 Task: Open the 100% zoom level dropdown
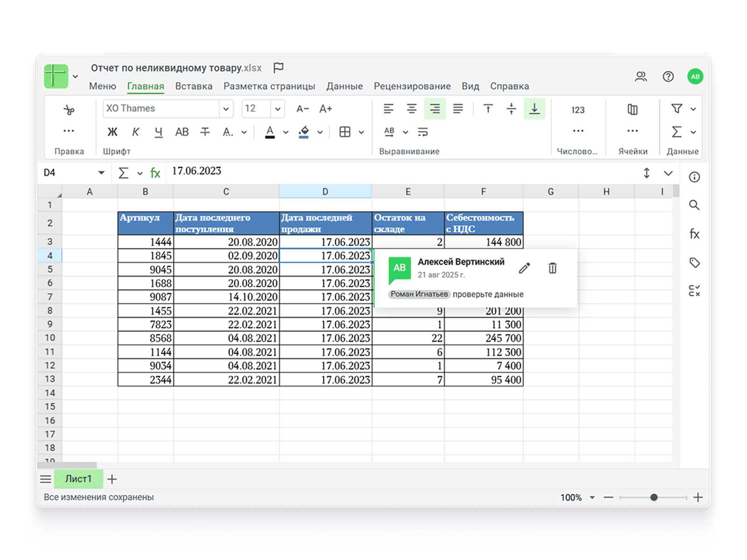[x=592, y=497]
